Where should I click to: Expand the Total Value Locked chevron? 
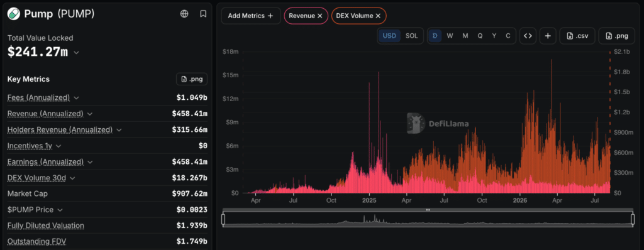click(76, 53)
